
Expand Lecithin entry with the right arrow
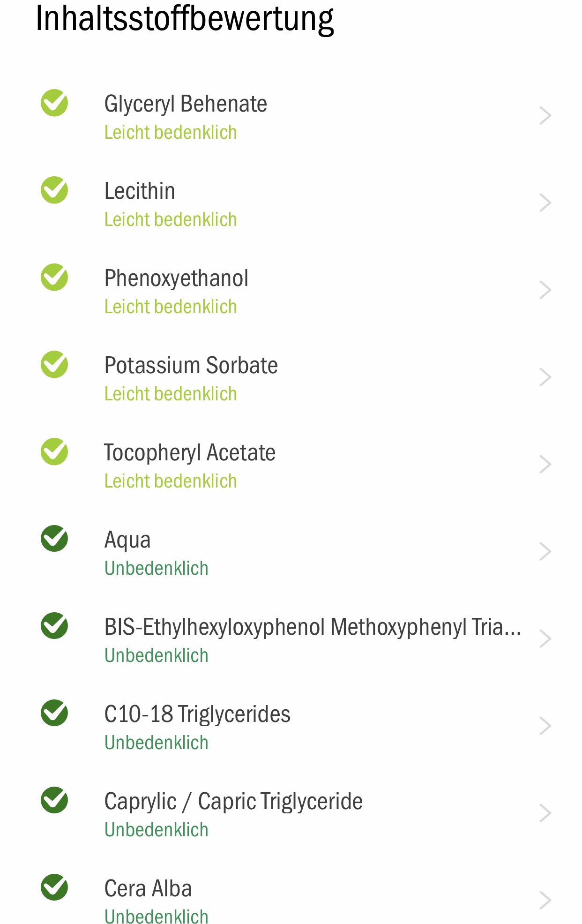pyautogui.click(x=545, y=203)
